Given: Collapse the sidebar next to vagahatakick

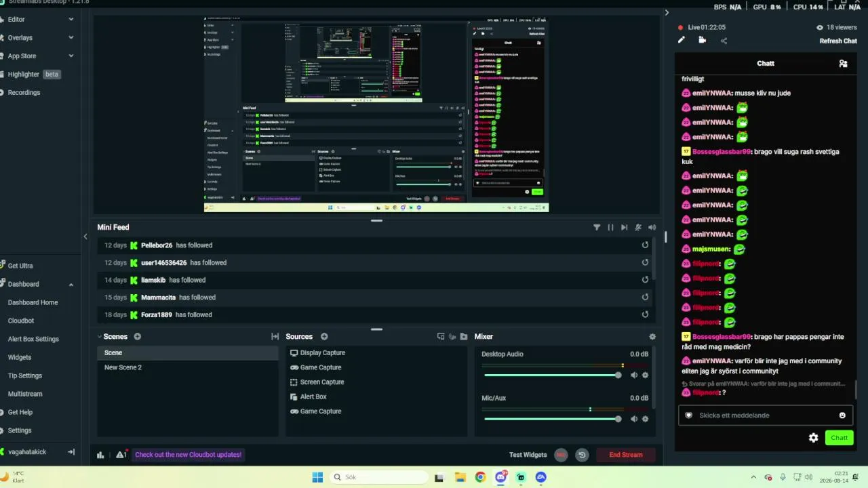Looking at the screenshot, I should 71,452.
